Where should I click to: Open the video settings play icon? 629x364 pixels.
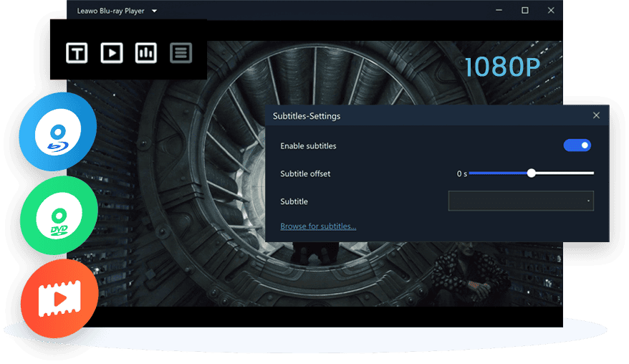pyautogui.click(x=112, y=52)
